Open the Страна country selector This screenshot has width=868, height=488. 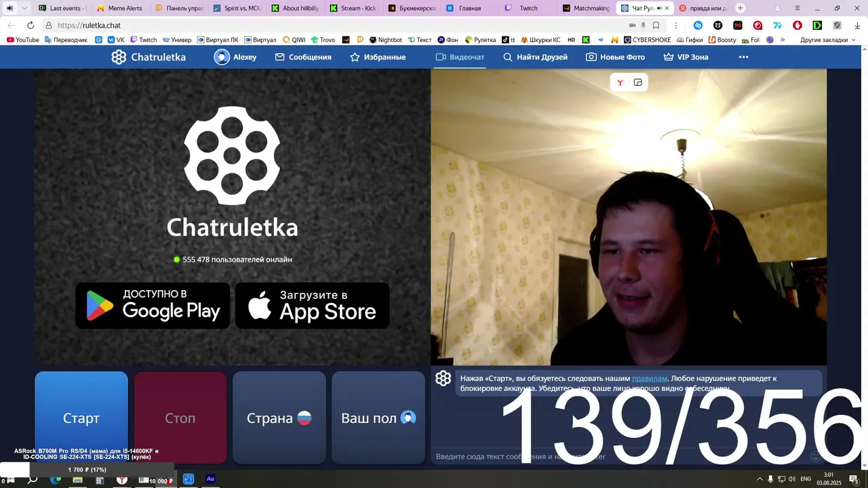279,418
